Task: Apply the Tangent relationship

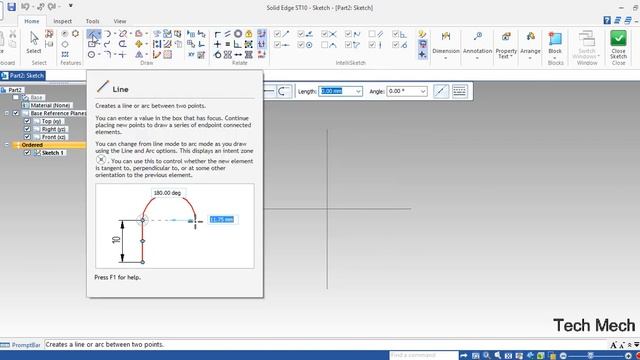Action: 218,54
